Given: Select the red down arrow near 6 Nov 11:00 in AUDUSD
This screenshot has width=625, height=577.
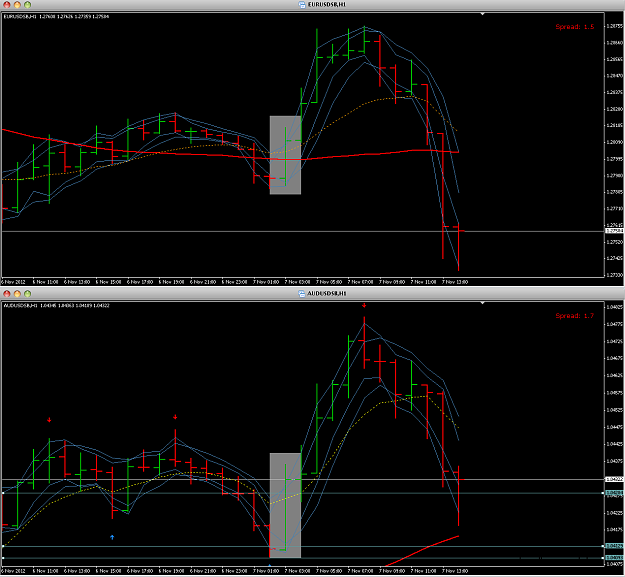Looking at the screenshot, I should pos(49,420).
